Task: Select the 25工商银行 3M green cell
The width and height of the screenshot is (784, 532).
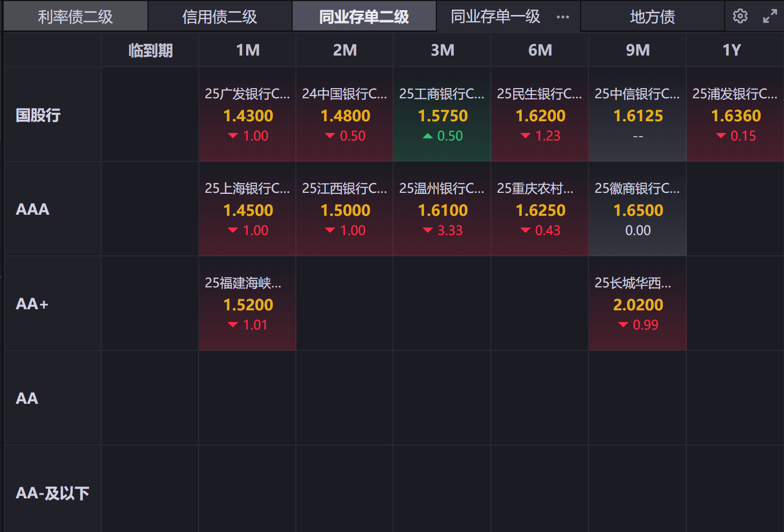Action: 442,115
